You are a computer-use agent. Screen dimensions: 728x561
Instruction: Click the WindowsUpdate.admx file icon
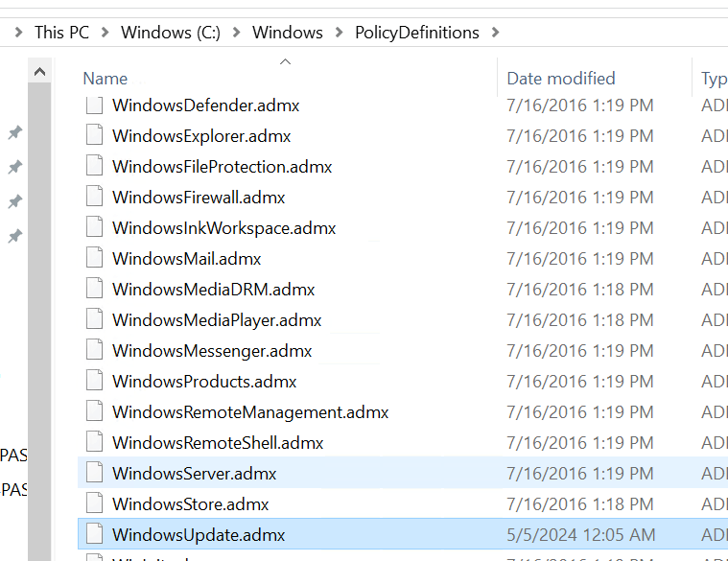94,533
